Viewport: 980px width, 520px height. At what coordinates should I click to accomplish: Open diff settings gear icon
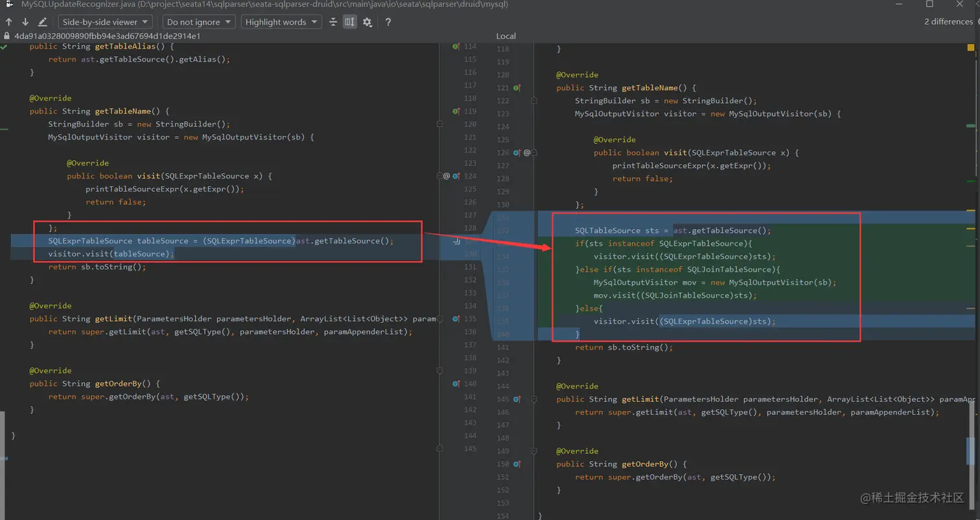tap(367, 22)
